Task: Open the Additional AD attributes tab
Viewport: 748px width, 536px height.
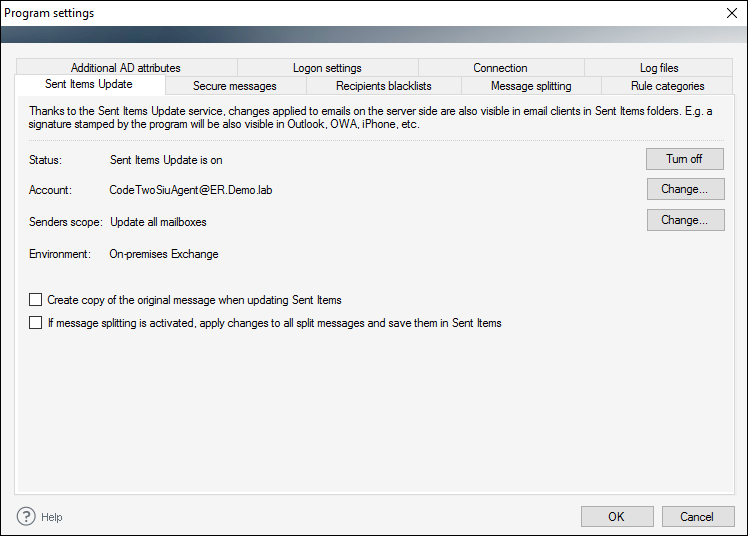Action: coord(126,68)
